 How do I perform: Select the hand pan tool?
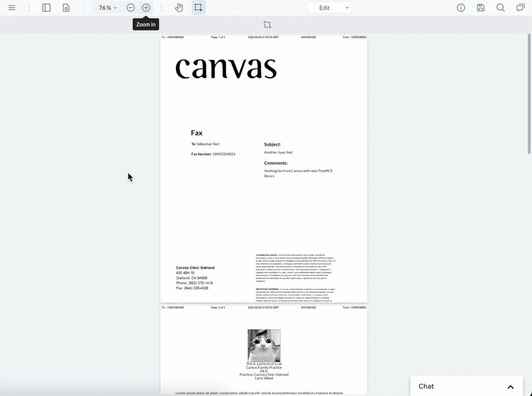click(178, 8)
